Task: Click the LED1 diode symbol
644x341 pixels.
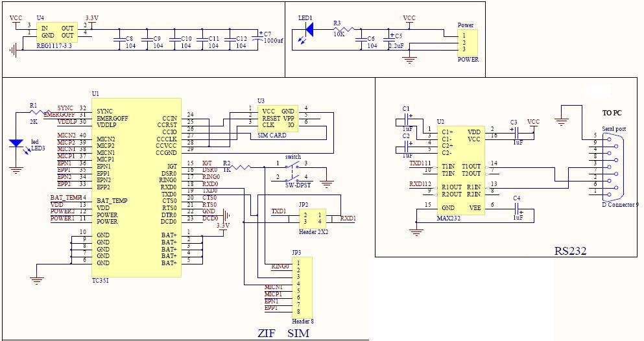Action: click(309, 29)
